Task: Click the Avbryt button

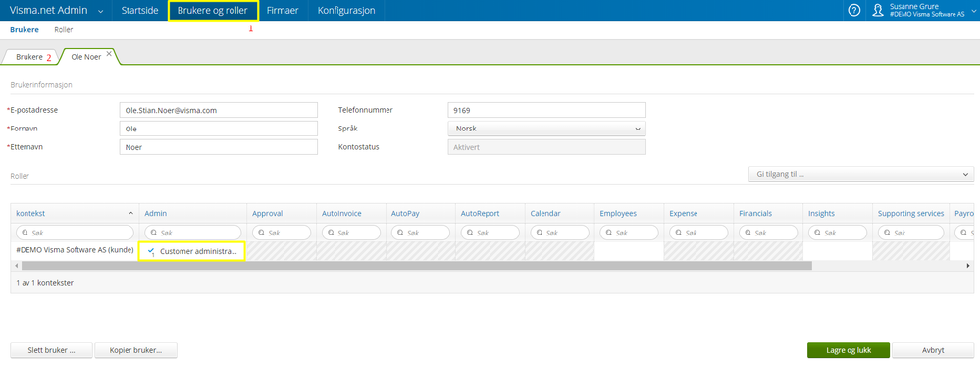Action: tap(933, 350)
